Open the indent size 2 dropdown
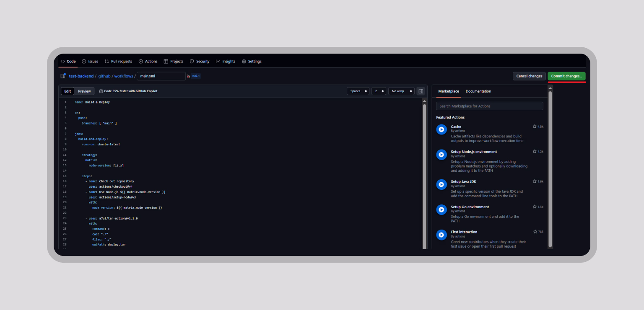Image resolution: width=644 pixels, height=310 pixels. (x=379, y=91)
